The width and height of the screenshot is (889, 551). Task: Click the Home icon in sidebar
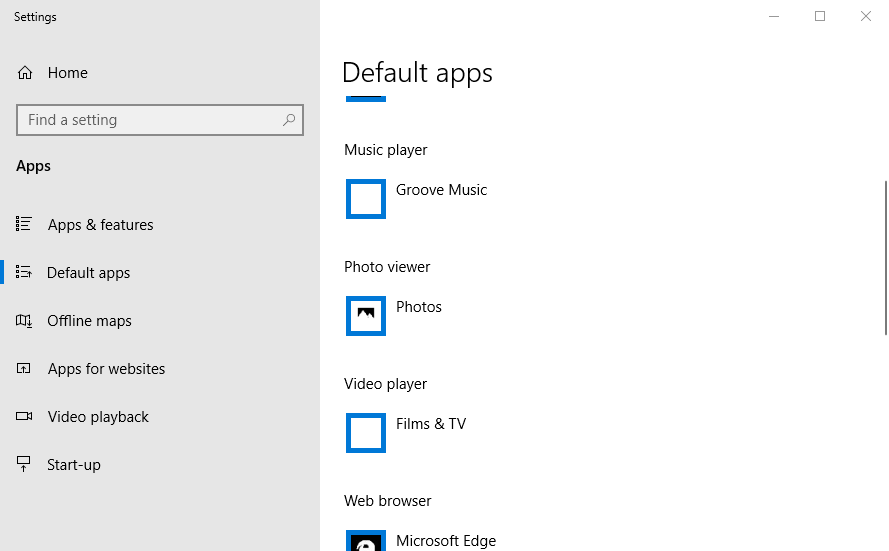pyautogui.click(x=25, y=73)
